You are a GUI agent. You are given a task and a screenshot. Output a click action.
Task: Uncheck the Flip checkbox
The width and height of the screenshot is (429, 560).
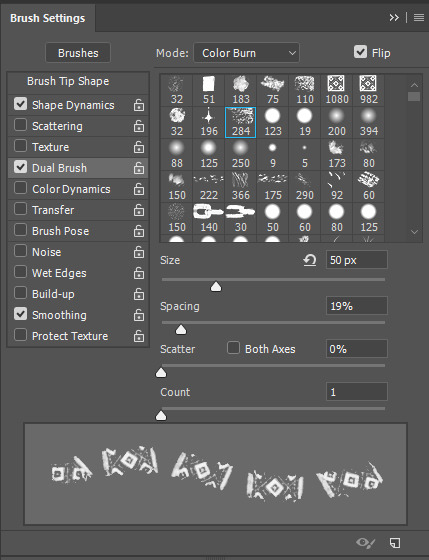360,52
